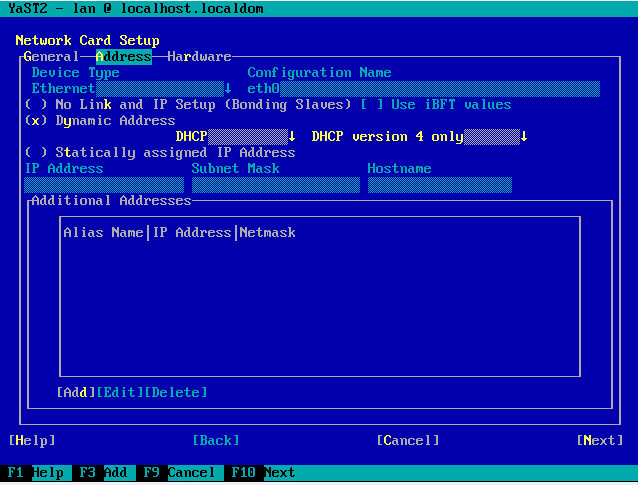Go Back to the previous screen
This screenshot has height=485, width=638.
tap(216, 440)
